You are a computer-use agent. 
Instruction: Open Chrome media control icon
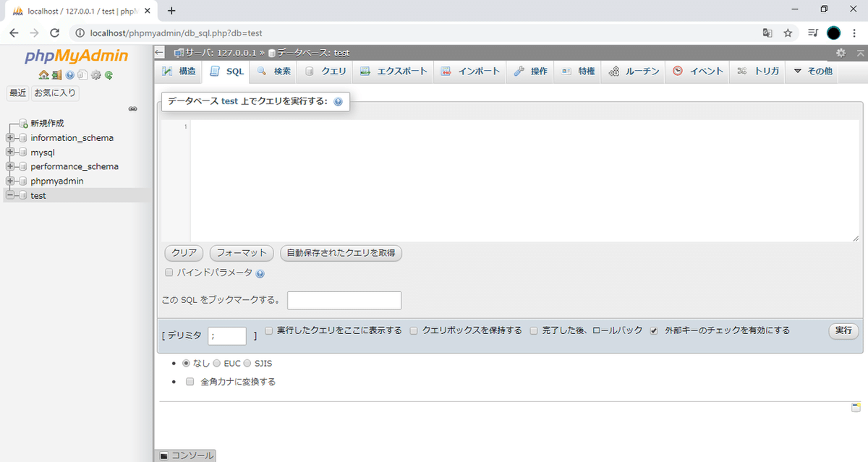(x=813, y=33)
